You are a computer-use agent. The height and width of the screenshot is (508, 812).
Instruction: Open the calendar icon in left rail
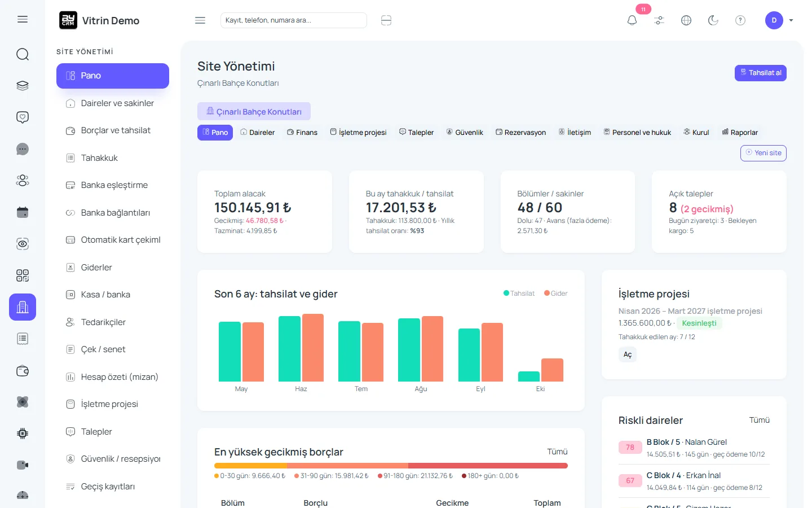(x=23, y=212)
